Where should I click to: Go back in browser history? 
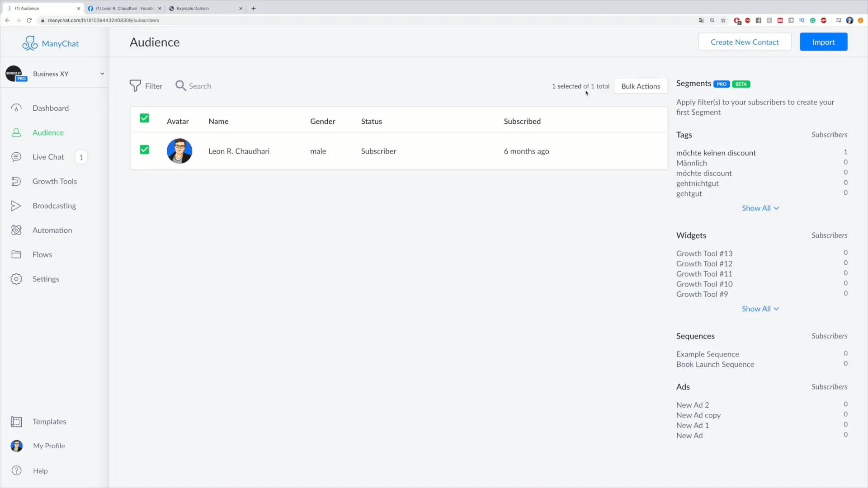(x=8, y=20)
